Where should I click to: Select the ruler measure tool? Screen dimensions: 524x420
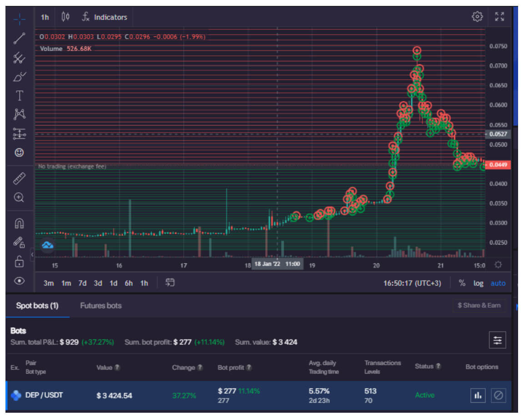20,178
